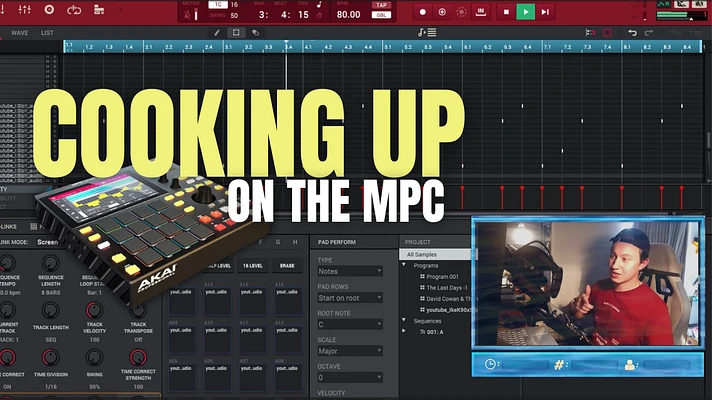Image resolution: width=712 pixels, height=400 pixels.
Task: Select pad bank H
Action: pyautogui.click(x=295, y=242)
